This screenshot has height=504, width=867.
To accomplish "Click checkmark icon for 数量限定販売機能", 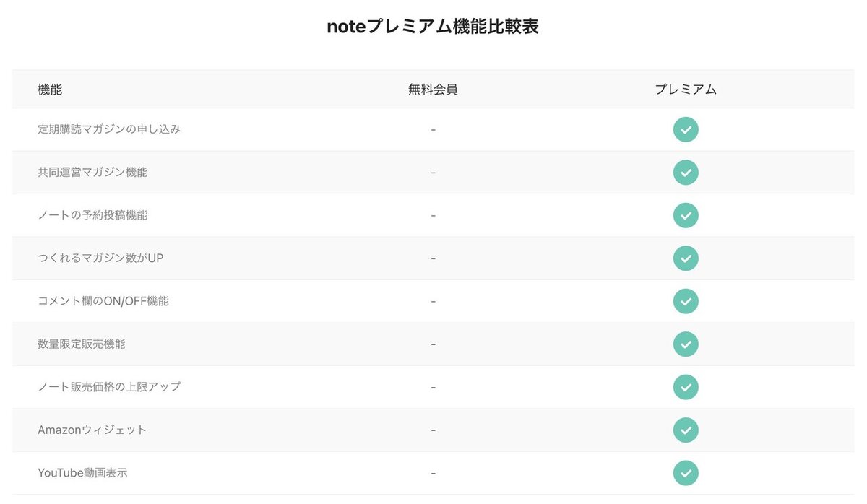I will (x=686, y=344).
